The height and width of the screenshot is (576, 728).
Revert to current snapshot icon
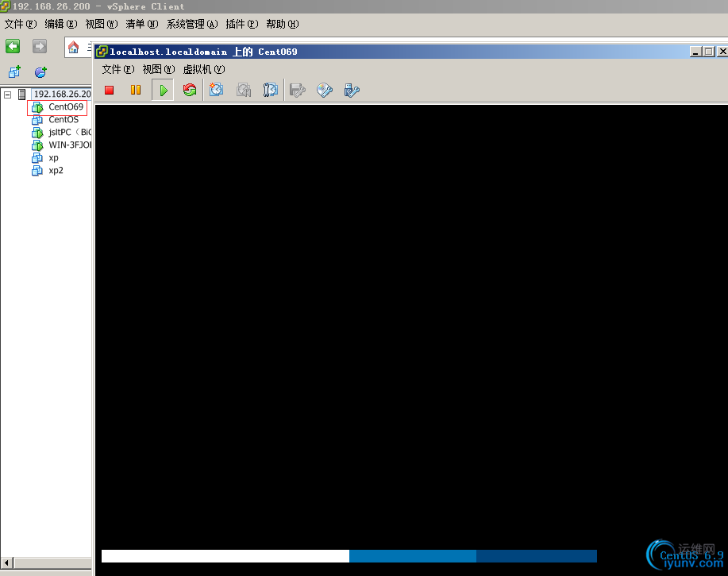(243, 90)
